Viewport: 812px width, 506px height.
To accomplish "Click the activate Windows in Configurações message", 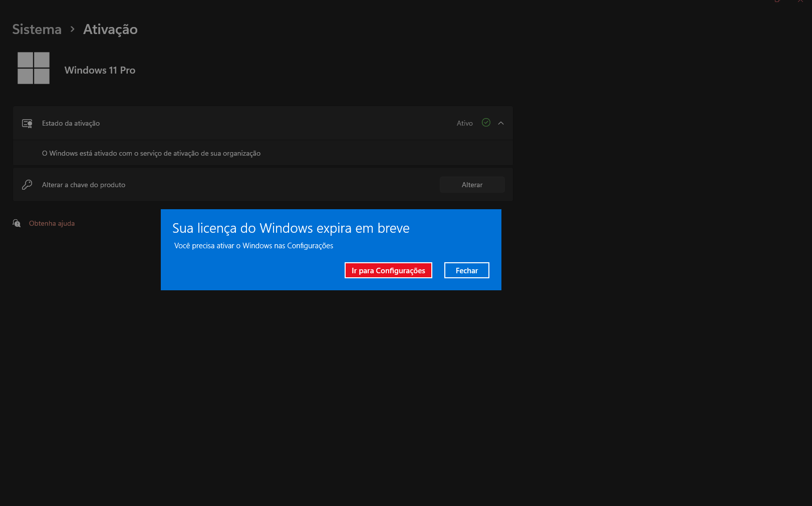I will pos(253,246).
